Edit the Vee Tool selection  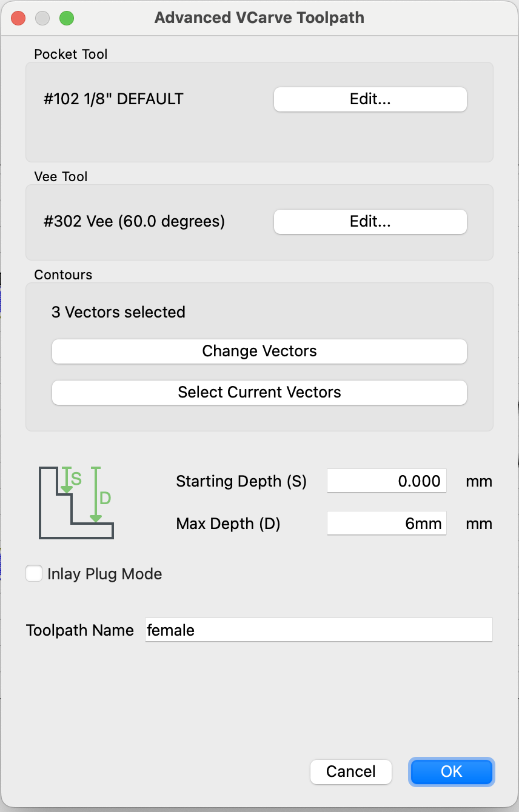370,222
